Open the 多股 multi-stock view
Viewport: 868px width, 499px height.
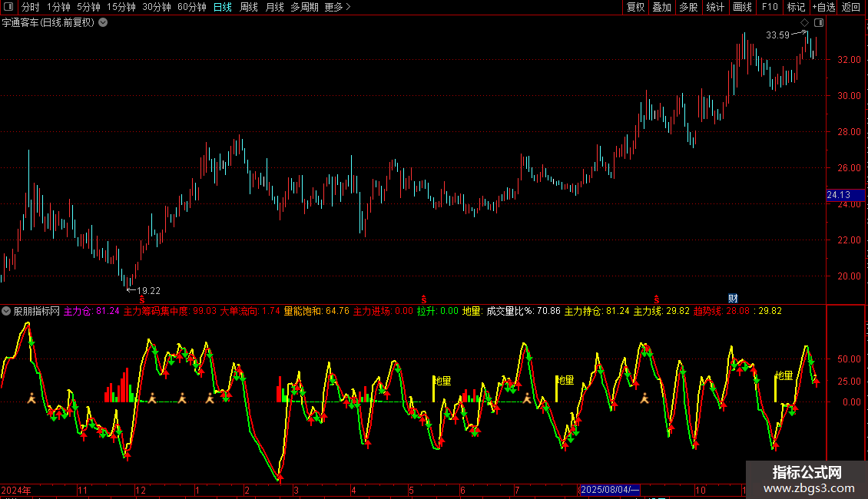click(689, 7)
